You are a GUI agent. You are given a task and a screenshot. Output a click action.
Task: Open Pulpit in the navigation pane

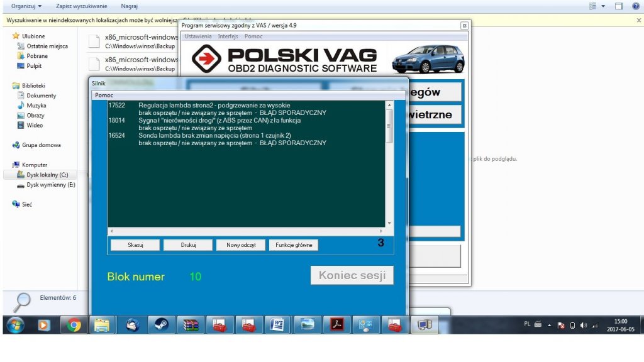click(x=34, y=66)
